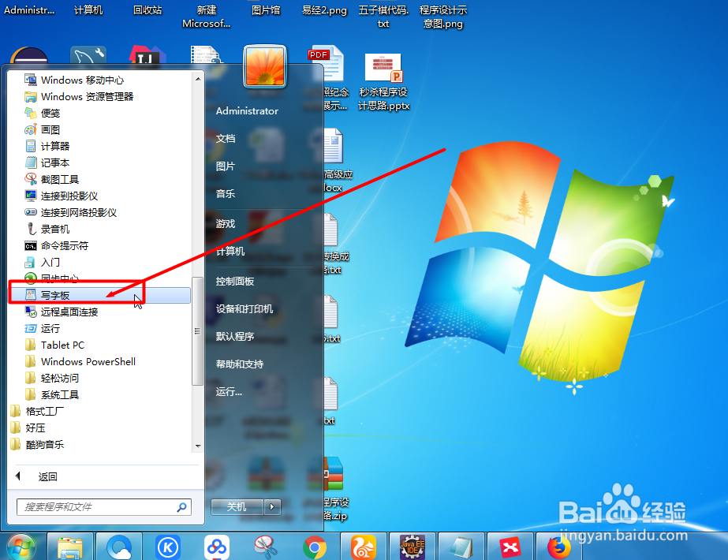
Task: Open 入门 getting started entry
Action: (43, 263)
